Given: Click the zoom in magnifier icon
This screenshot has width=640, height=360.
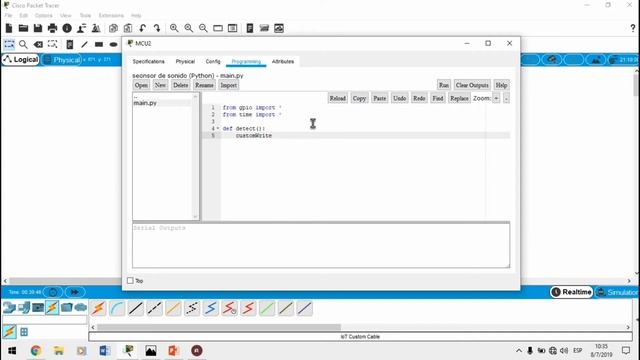Looking at the screenshot, I should [x=174, y=28].
